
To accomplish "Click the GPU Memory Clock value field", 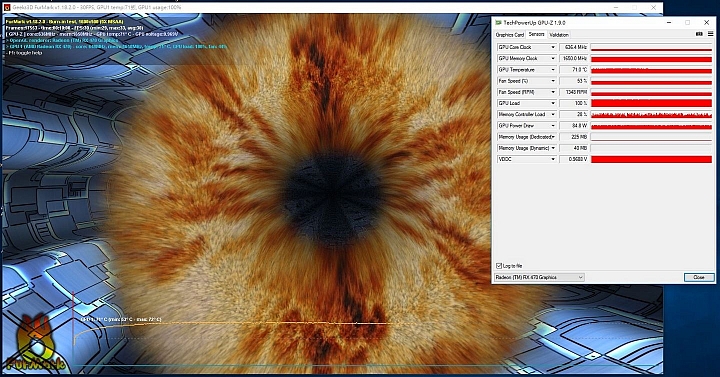I will coord(574,59).
